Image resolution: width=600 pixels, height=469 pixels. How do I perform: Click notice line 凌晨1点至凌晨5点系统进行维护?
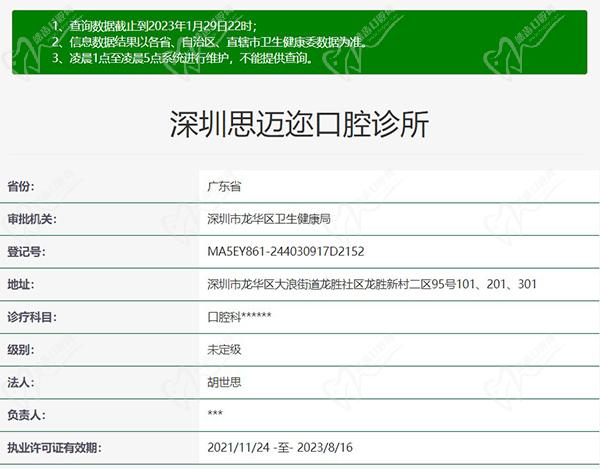coord(182,58)
